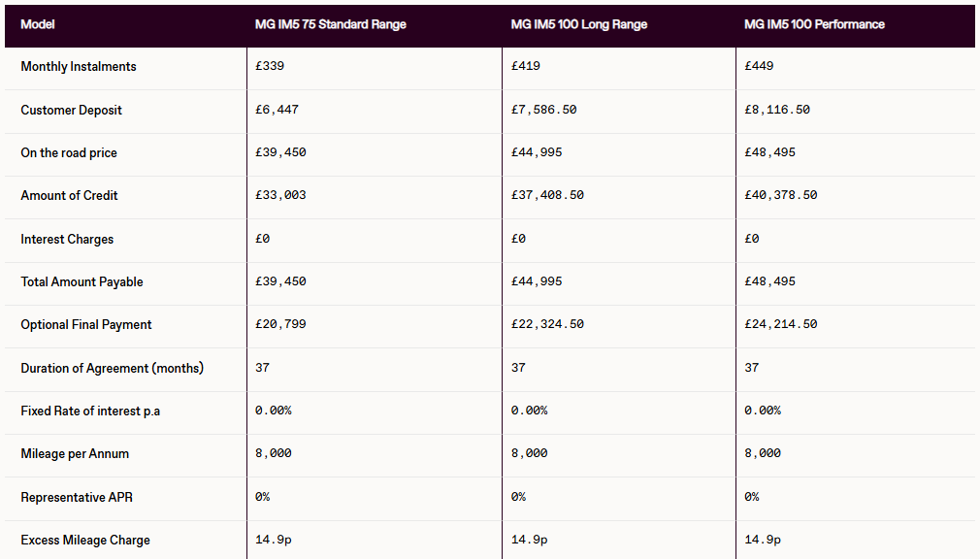
Task: Click the £339 monthly instalment value
Action: coord(270,67)
